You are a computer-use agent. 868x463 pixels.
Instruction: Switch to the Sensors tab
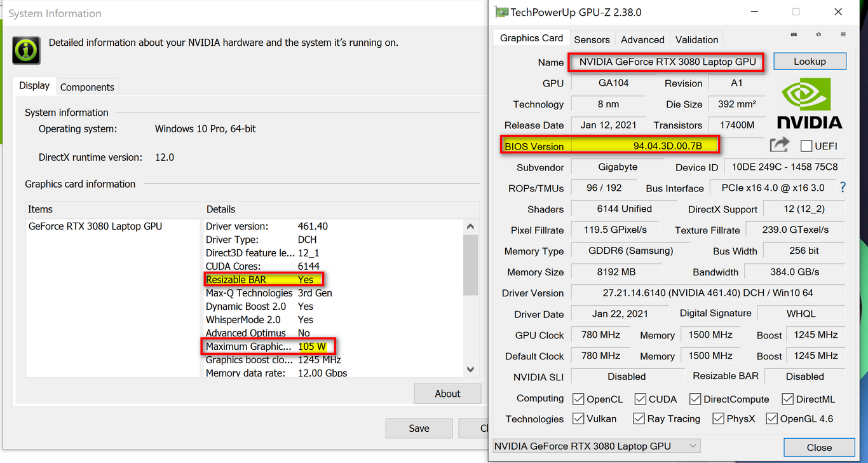[x=592, y=39]
